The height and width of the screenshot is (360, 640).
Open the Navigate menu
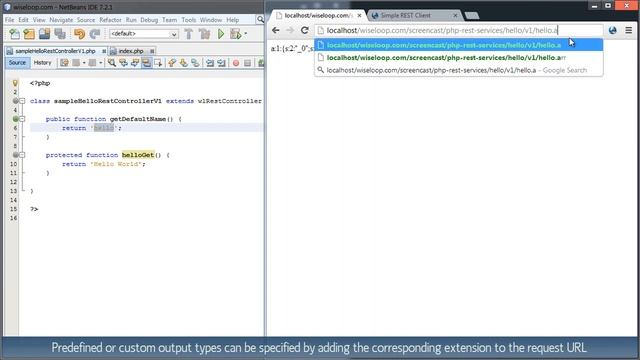61,20
